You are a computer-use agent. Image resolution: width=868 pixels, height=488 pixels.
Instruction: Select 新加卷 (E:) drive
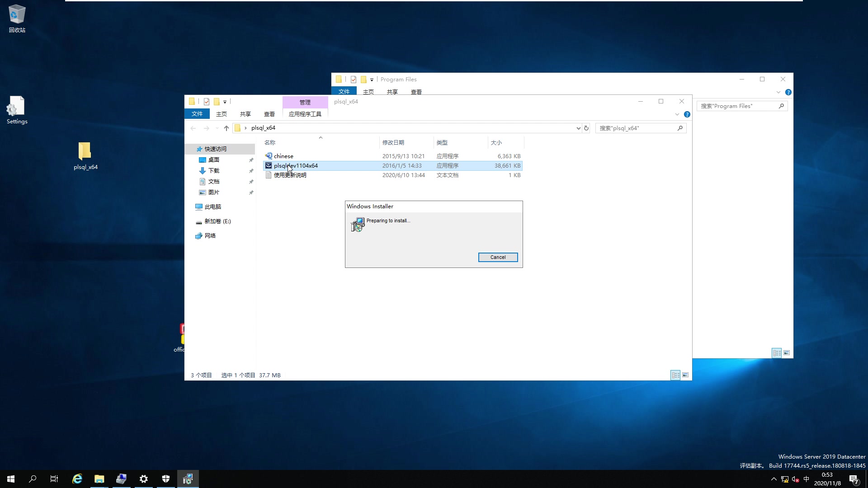(x=217, y=221)
